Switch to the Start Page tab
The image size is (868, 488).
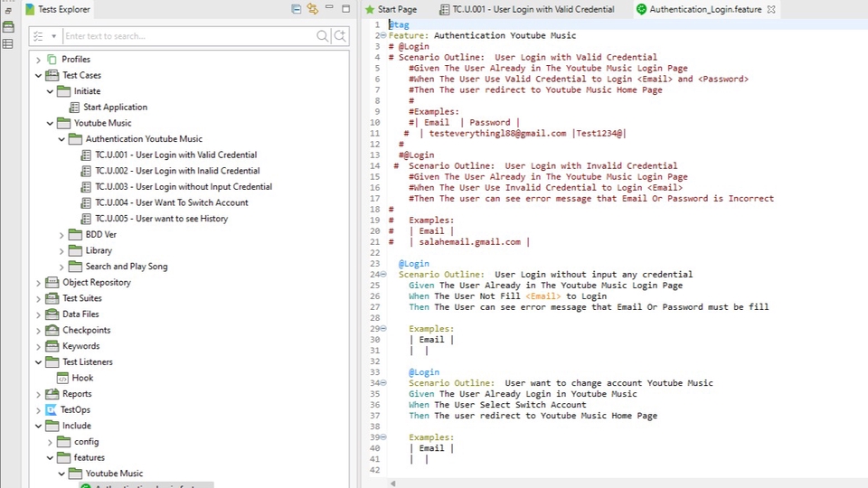(x=391, y=9)
